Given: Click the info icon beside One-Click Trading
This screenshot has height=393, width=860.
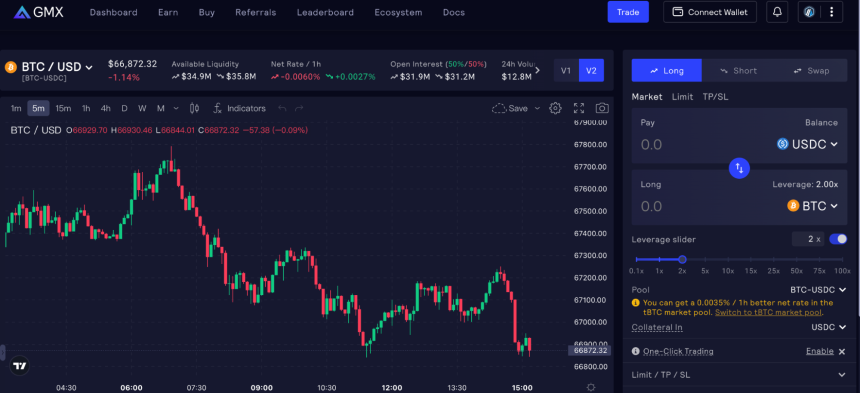Looking at the screenshot, I should click(635, 351).
